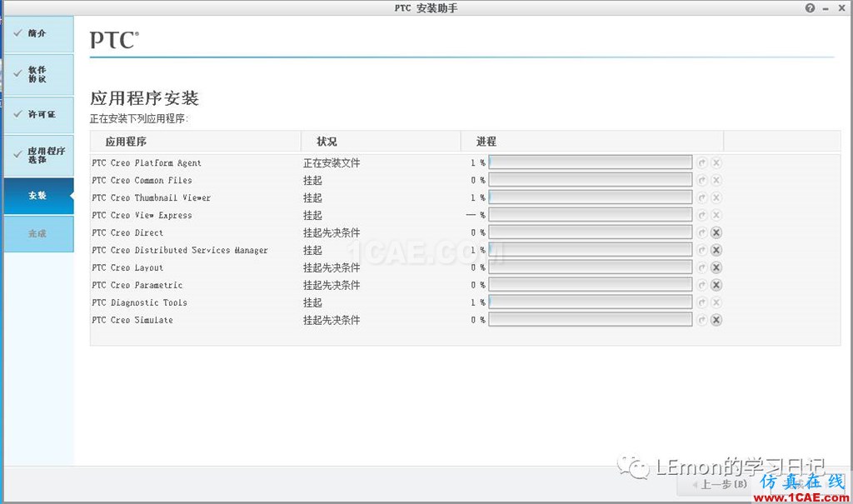Retry Distributed Services Manager installation
Image resolution: width=853 pixels, height=504 pixels.
pos(701,250)
